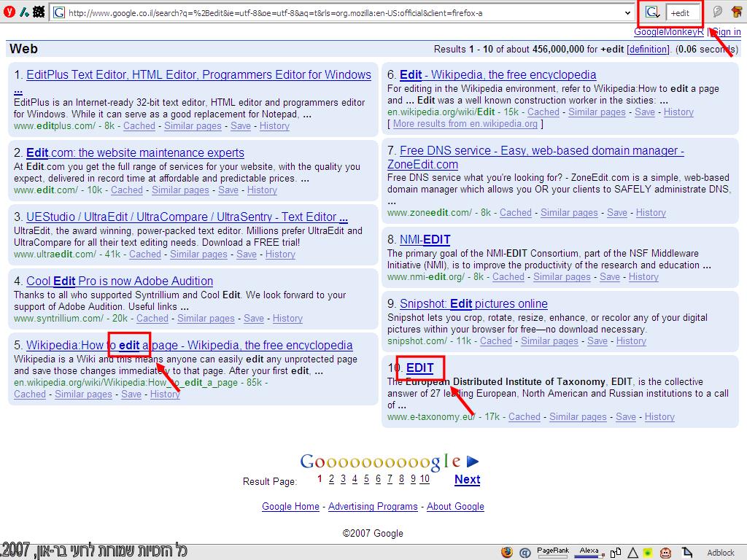Go to result page 2
This screenshot has width=747, height=560.
coord(331,479)
